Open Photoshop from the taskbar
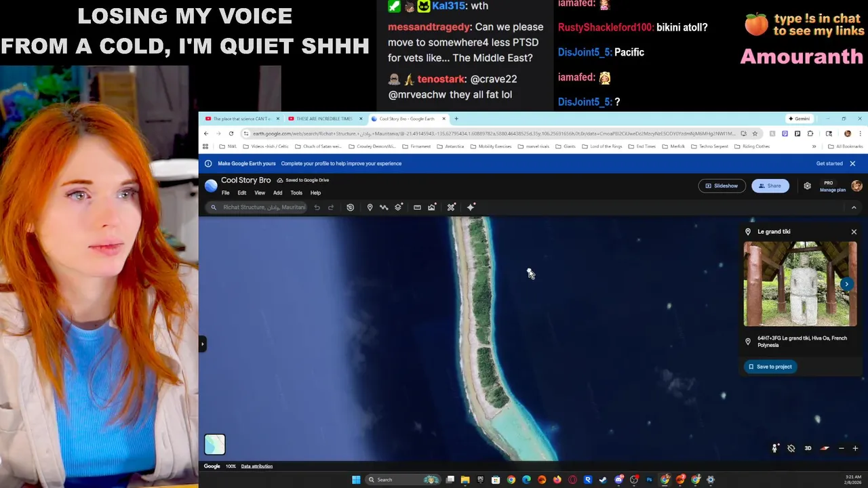The height and width of the screenshot is (488, 868). click(x=649, y=480)
